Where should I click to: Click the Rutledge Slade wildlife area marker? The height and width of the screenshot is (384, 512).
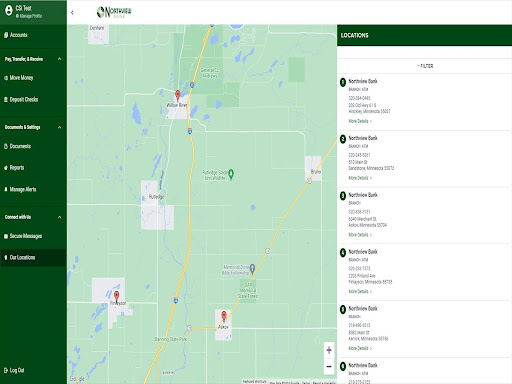231,174
